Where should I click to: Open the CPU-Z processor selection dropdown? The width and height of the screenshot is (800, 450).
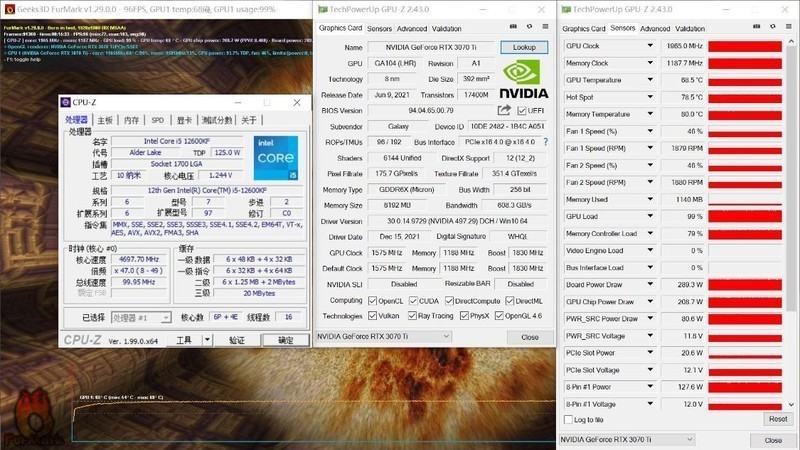[x=141, y=318]
